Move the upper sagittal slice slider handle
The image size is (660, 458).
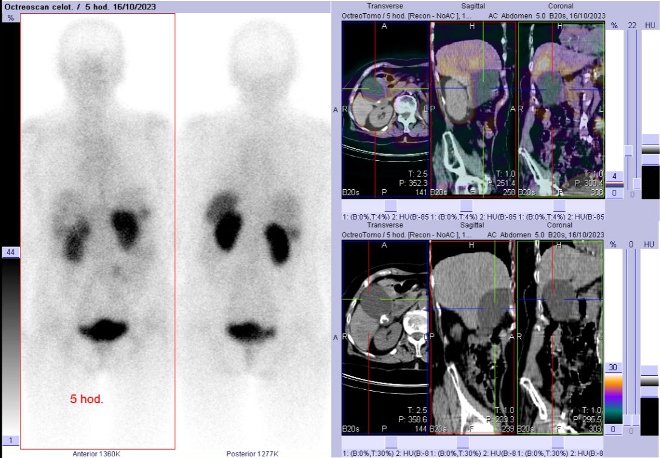(x=466, y=206)
